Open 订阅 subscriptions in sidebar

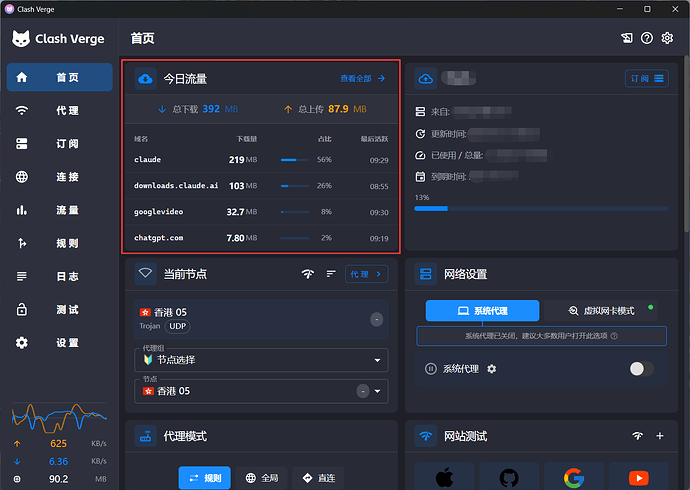(x=59, y=144)
